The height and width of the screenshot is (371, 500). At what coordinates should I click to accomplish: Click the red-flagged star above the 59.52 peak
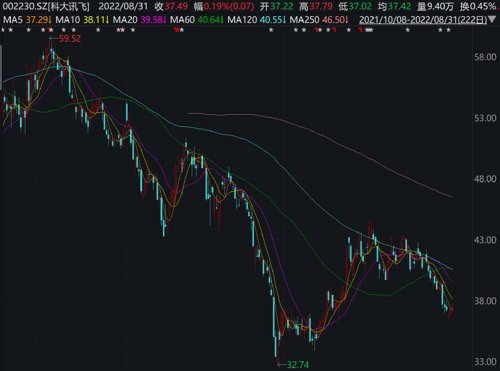point(50,30)
